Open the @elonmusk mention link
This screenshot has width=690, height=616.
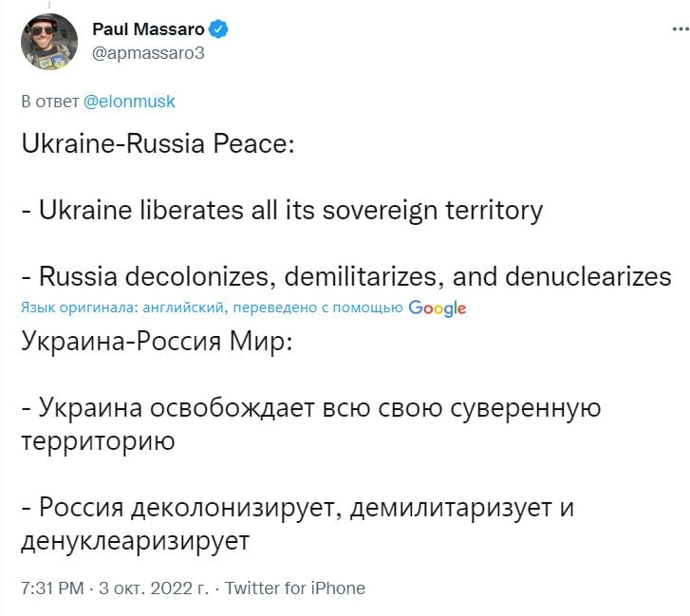click(129, 102)
